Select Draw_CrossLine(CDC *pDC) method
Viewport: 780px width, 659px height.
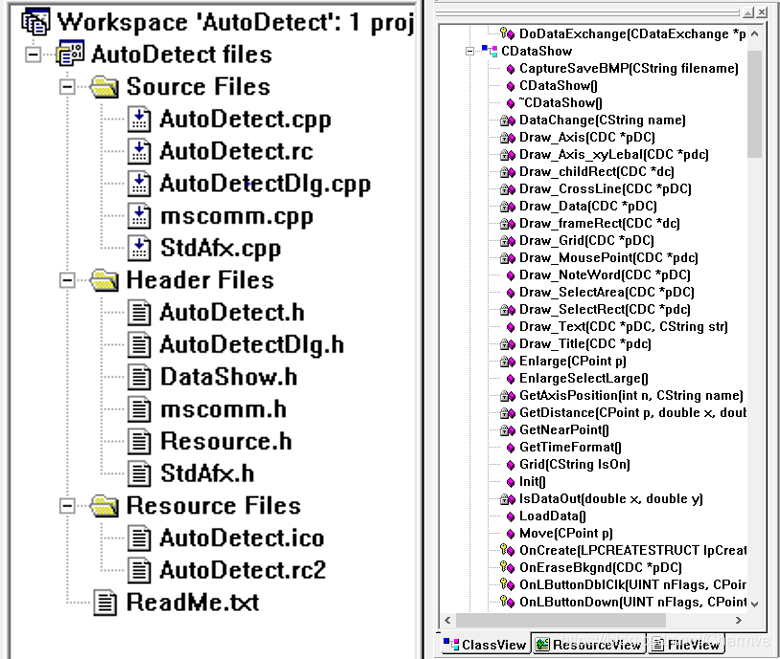click(605, 189)
